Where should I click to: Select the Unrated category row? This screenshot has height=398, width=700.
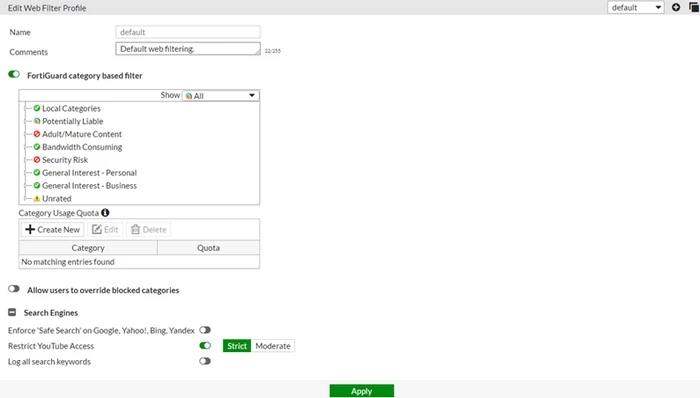coord(57,199)
